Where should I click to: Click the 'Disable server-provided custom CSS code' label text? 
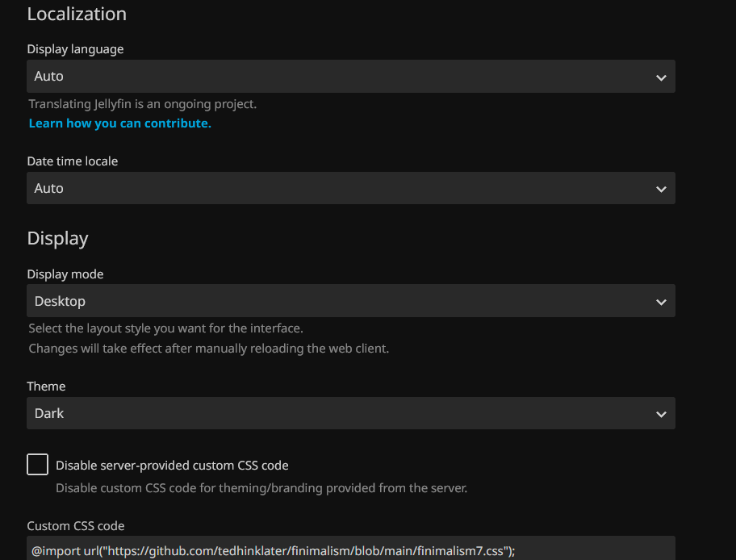tap(172, 466)
